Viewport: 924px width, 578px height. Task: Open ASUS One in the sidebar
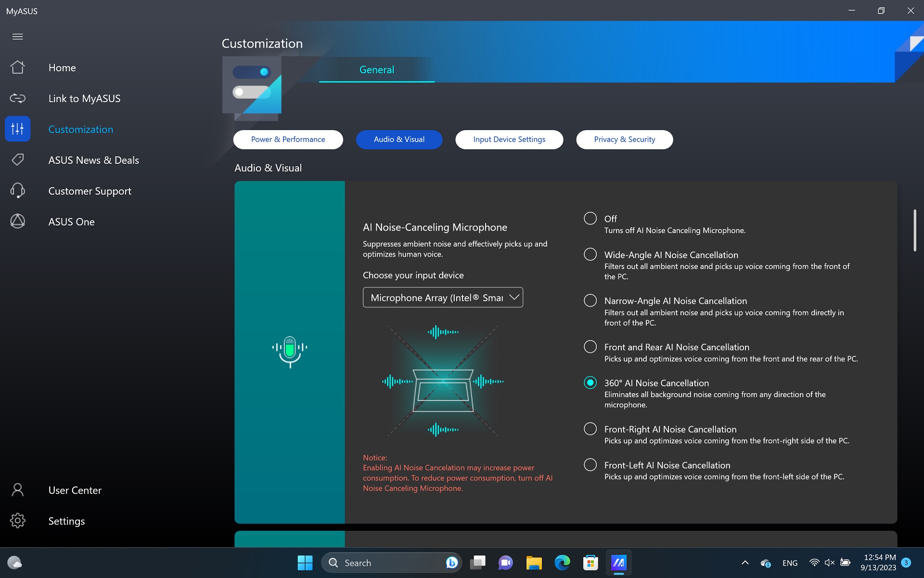click(71, 222)
